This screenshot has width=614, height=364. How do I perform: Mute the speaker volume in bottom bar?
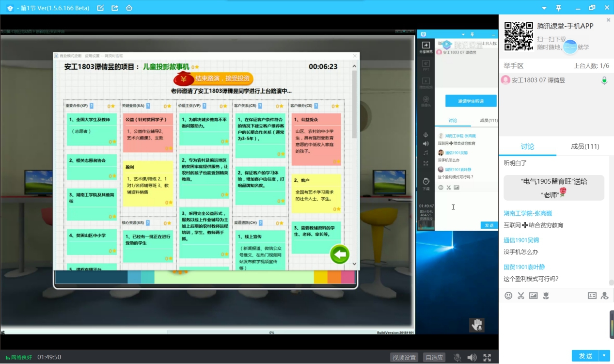(472, 358)
